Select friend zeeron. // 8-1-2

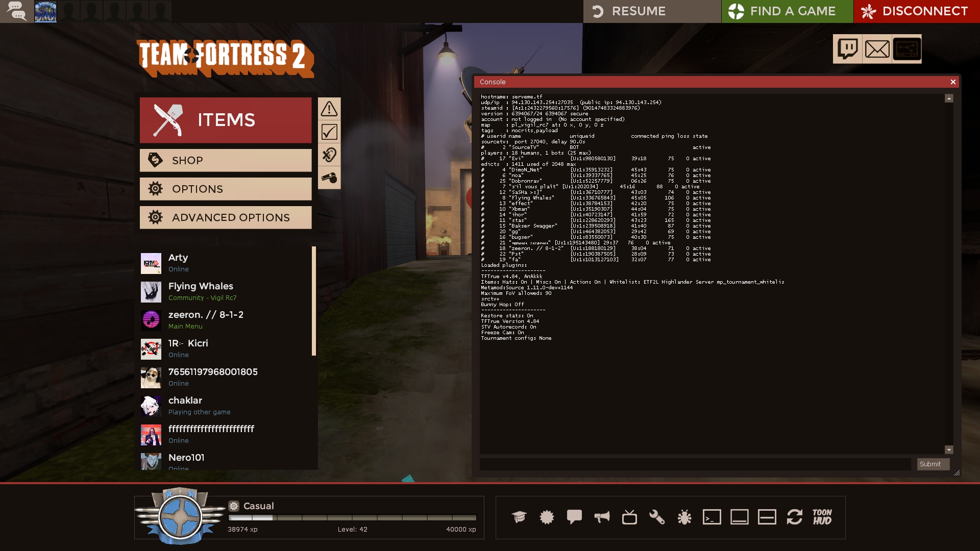[x=226, y=320]
